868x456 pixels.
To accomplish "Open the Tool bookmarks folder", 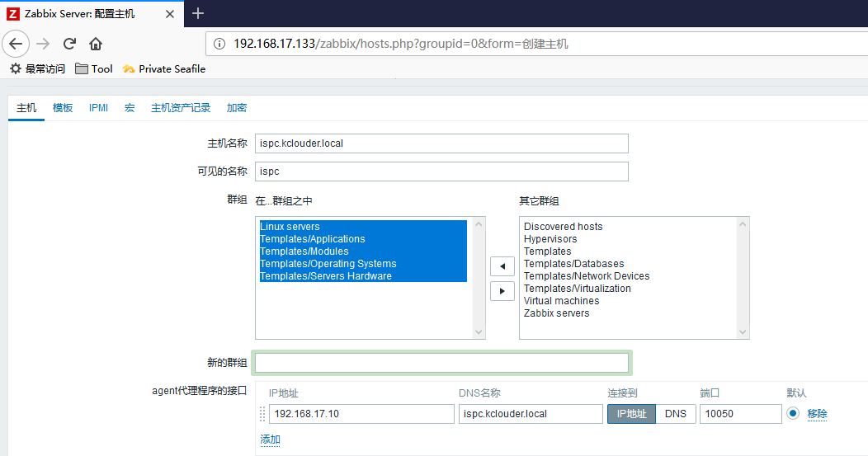I will click(93, 68).
